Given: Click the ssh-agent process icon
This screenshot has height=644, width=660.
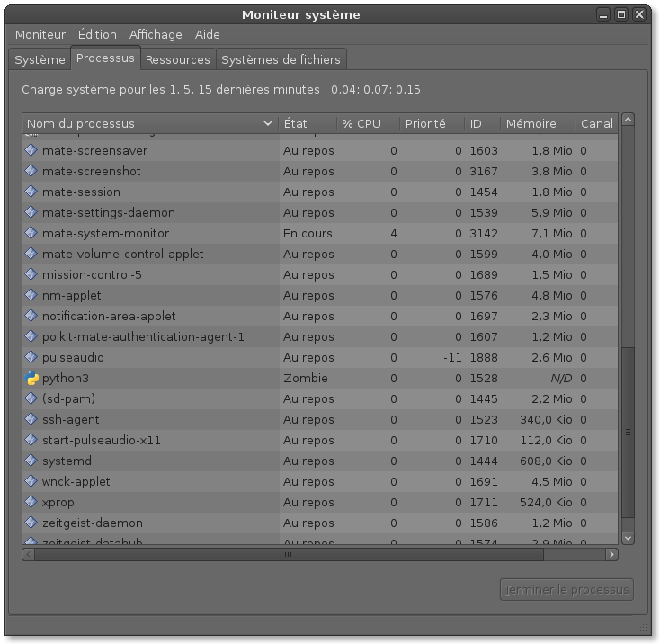Looking at the screenshot, I should point(31,419).
